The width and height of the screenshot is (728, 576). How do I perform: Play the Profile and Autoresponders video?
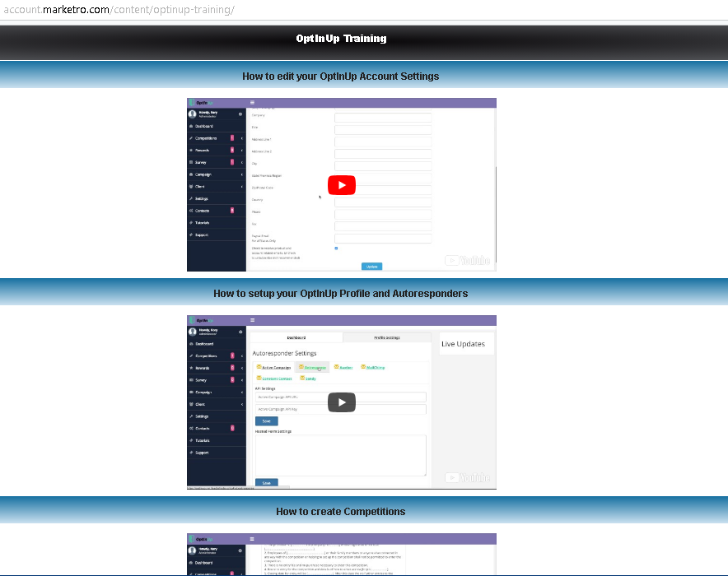(342, 402)
